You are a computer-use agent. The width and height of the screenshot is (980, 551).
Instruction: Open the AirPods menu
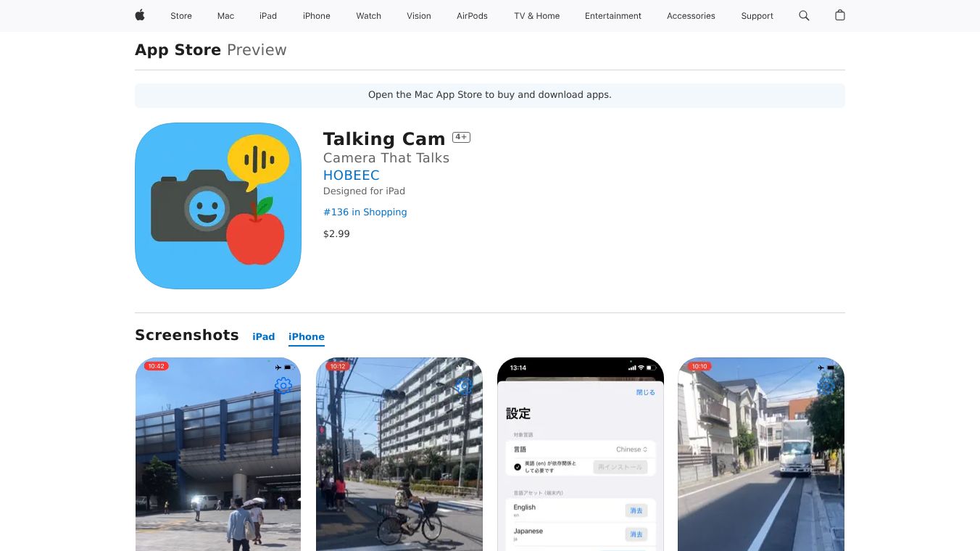(473, 16)
